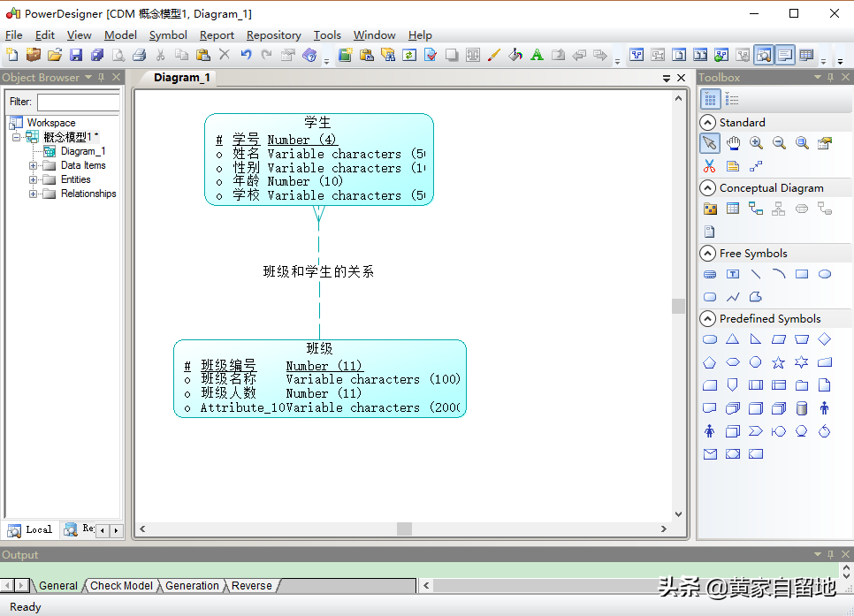Select the Text tool in Free Symbols

[x=731, y=273]
